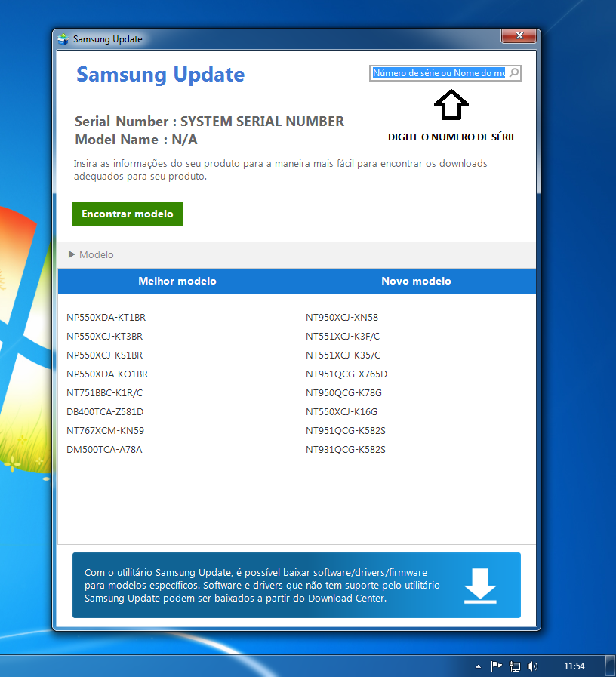Open the Action Center flag tray icon

click(496, 666)
